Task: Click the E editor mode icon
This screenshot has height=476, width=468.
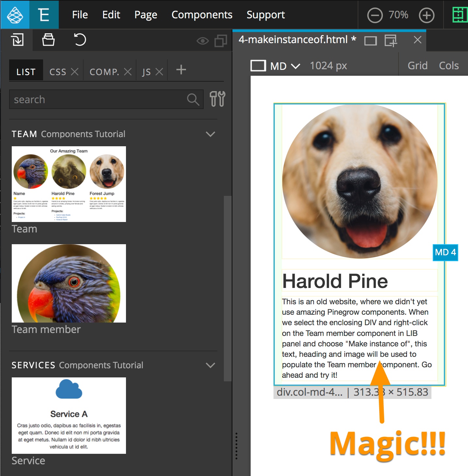Action: (44, 15)
